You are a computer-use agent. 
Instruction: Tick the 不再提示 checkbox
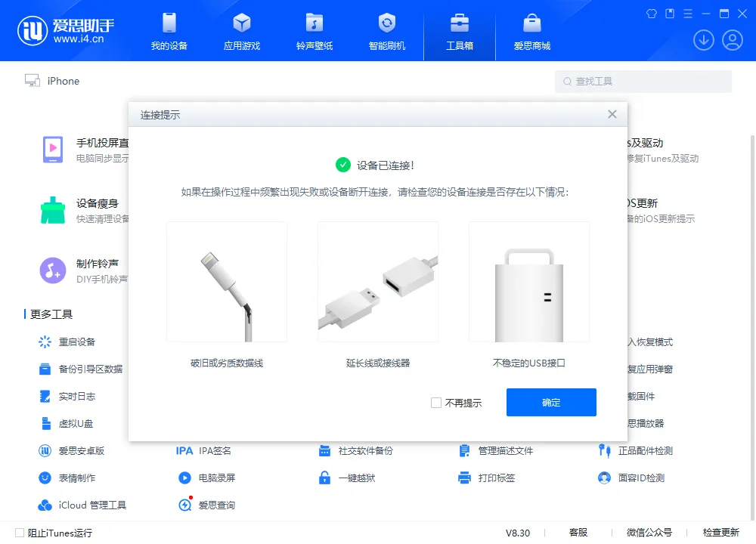pyautogui.click(x=436, y=403)
